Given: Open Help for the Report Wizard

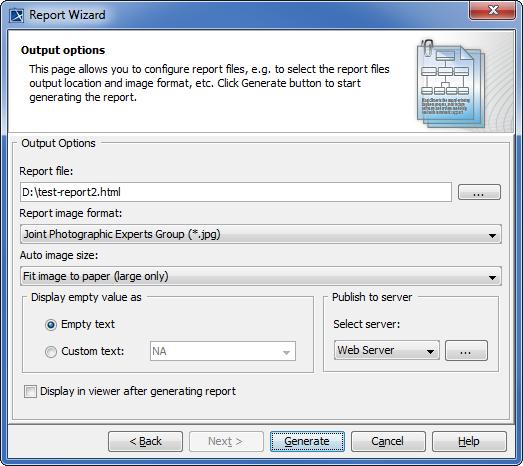Looking at the screenshot, I should tap(469, 441).
